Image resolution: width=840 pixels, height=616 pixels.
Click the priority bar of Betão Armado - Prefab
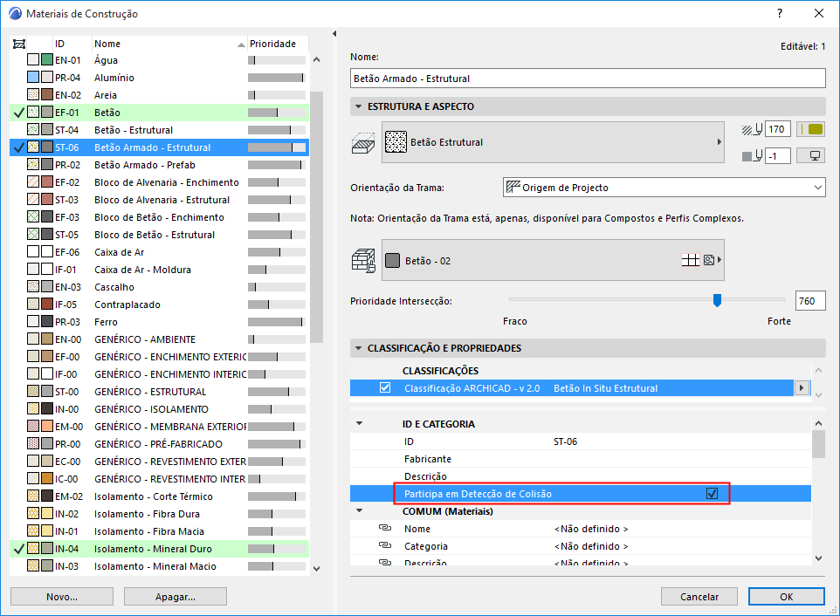(x=277, y=165)
